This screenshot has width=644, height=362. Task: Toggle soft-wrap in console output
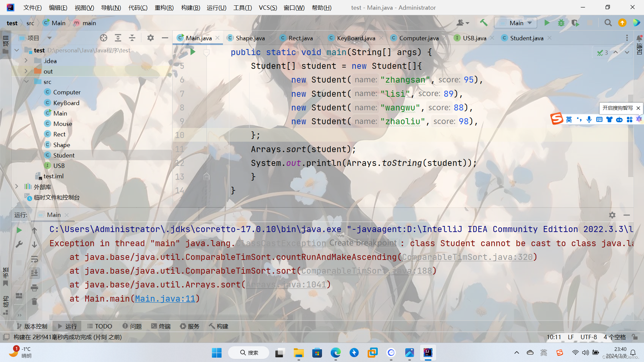click(x=34, y=259)
